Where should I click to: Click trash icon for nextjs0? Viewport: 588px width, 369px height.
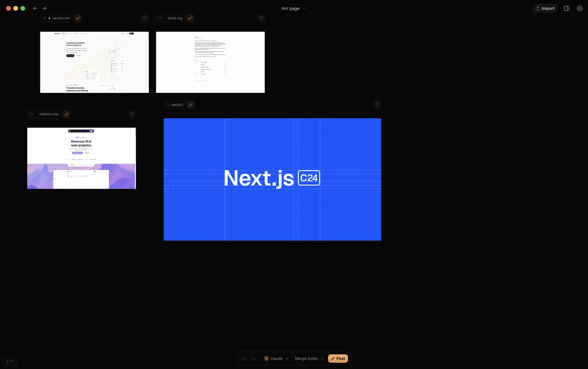click(x=377, y=105)
